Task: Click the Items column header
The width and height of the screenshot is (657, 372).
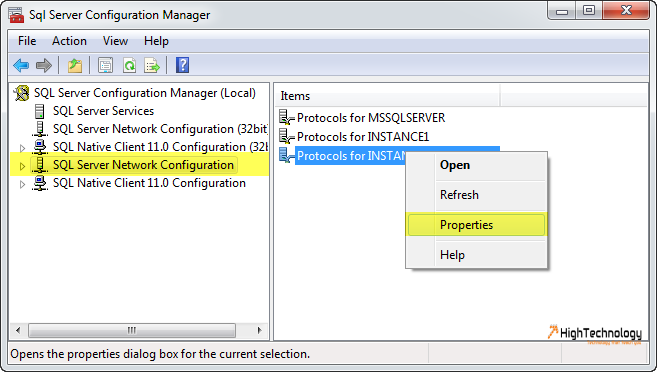Action: 388,96
